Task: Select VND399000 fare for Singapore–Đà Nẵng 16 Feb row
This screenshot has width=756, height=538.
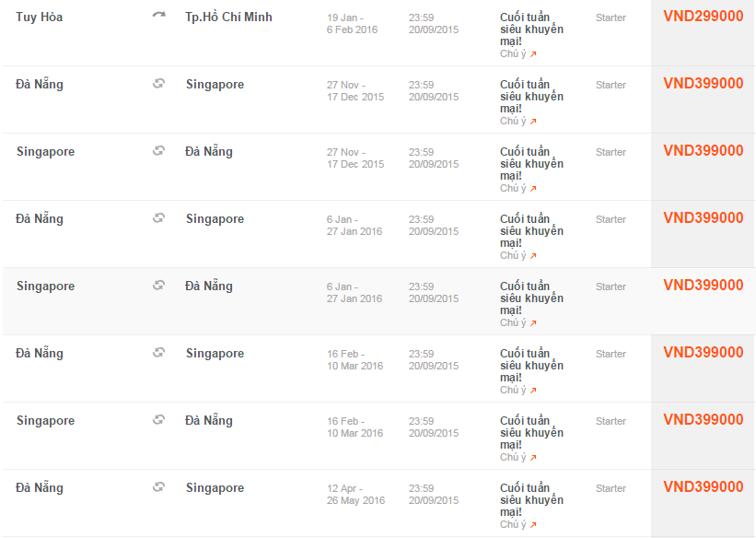Action: coord(703,420)
